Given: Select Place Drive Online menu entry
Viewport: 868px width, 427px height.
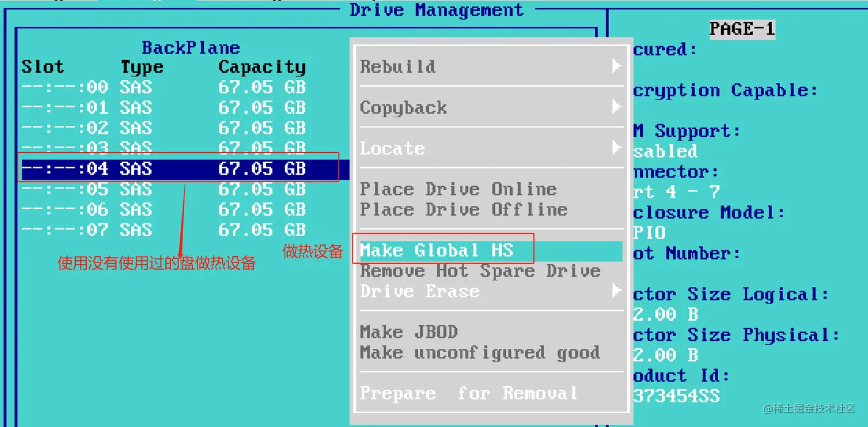Looking at the screenshot, I should coord(458,189).
